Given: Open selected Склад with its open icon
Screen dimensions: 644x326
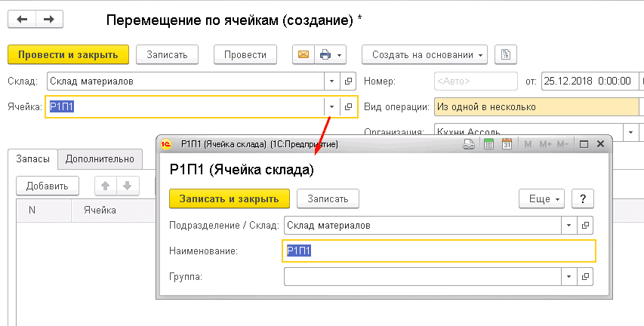Looking at the screenshot, I should (x=348, y=81).
